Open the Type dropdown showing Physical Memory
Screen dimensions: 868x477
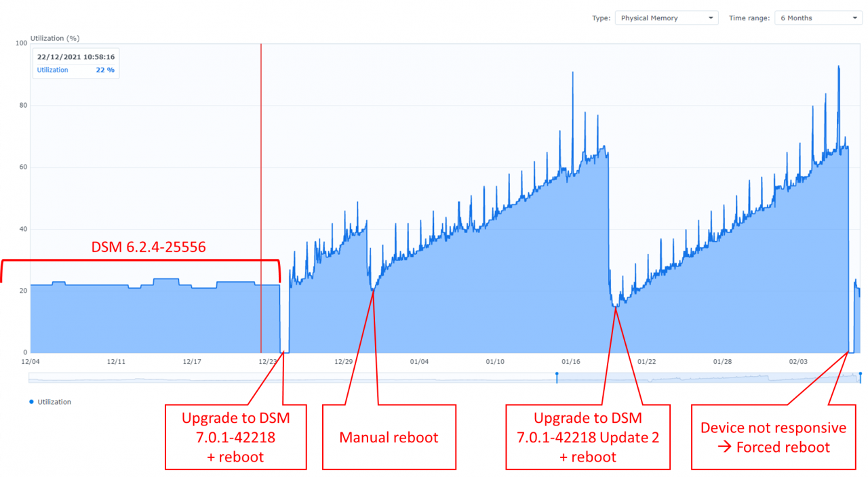[667, 18]
